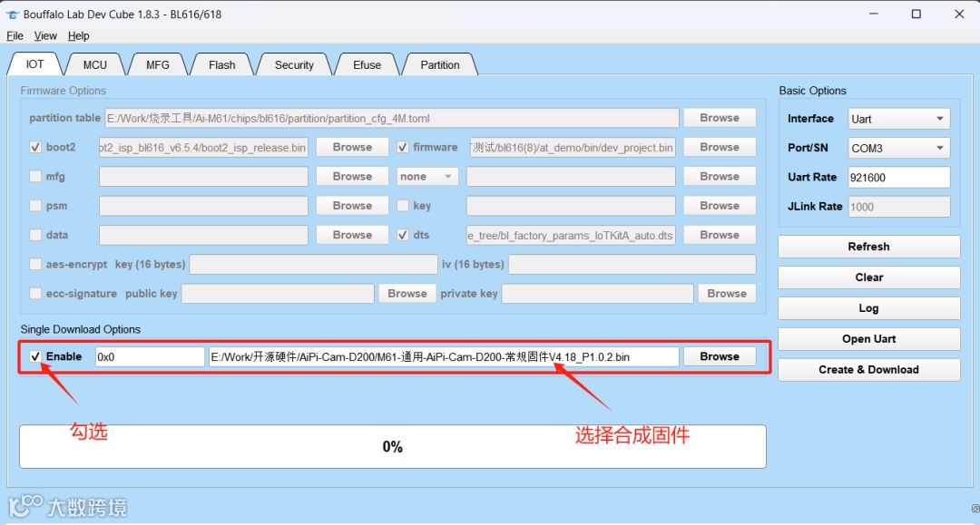The width and height of the screenshot is (980, 525).
Task: Enable the psm checkbox
Action: click(x=35, y=206)
